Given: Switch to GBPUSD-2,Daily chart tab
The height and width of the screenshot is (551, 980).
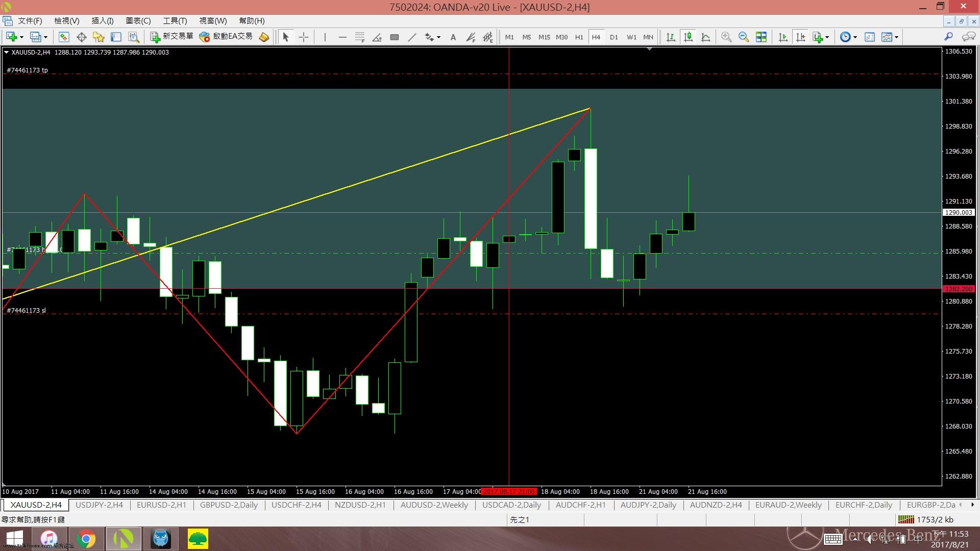Looking at the screenshot, I should click(x=229, y=505).
